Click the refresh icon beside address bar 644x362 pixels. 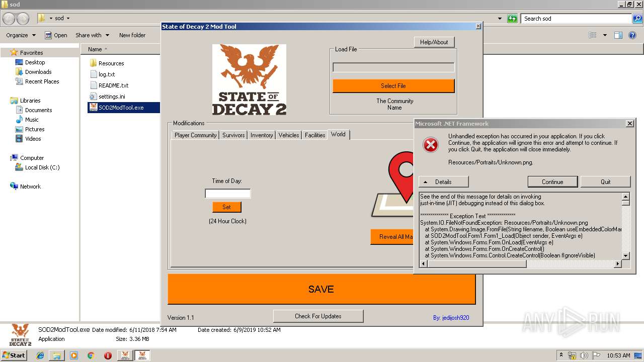[x=512, y=19]
